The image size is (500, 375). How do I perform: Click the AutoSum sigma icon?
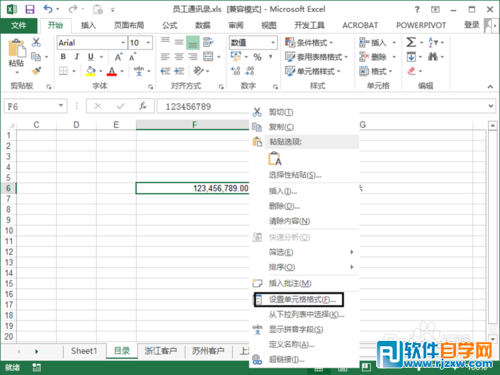point(411,42)
